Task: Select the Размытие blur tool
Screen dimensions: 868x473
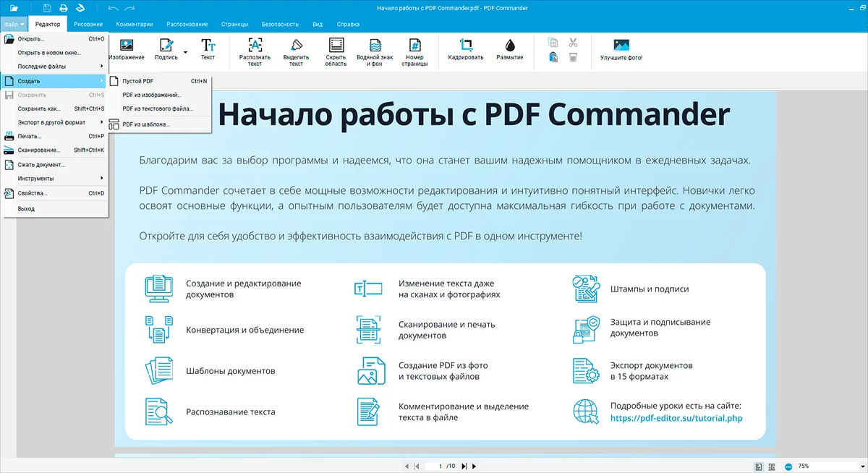Action: tap(510, 51)
